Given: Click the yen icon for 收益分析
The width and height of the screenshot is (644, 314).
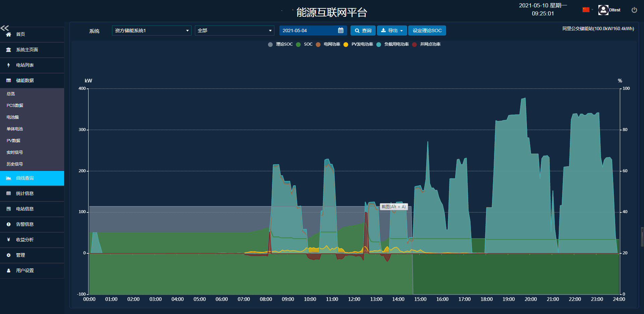Looking at the screenshot, I should click(x=9, y=240).
